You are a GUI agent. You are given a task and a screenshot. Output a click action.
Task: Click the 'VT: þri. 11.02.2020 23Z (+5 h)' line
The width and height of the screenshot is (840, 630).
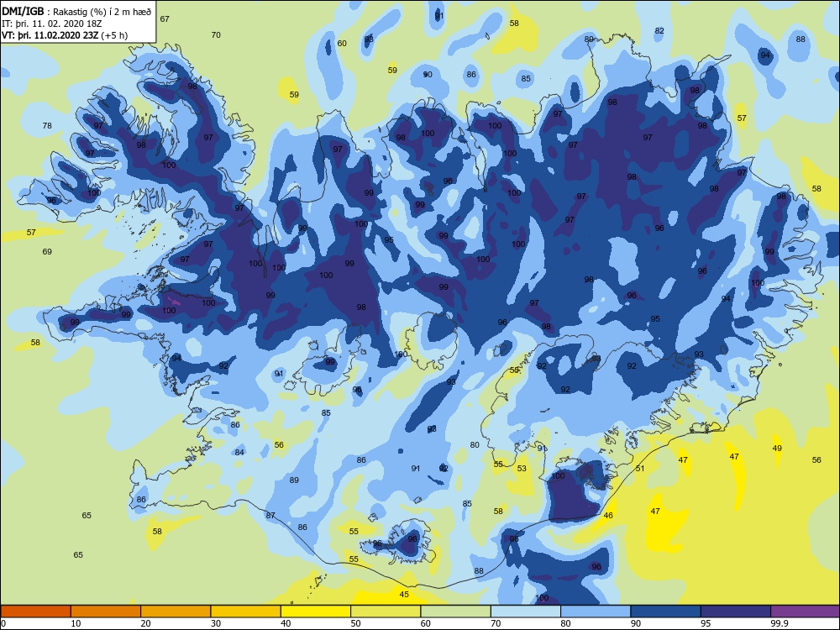[65, 35]
